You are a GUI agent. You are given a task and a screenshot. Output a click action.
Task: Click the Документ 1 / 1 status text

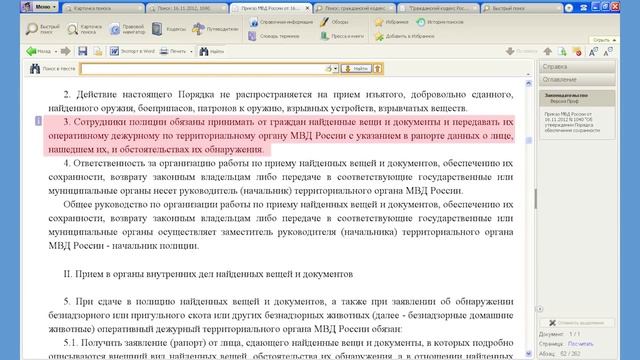coord(559,334)
